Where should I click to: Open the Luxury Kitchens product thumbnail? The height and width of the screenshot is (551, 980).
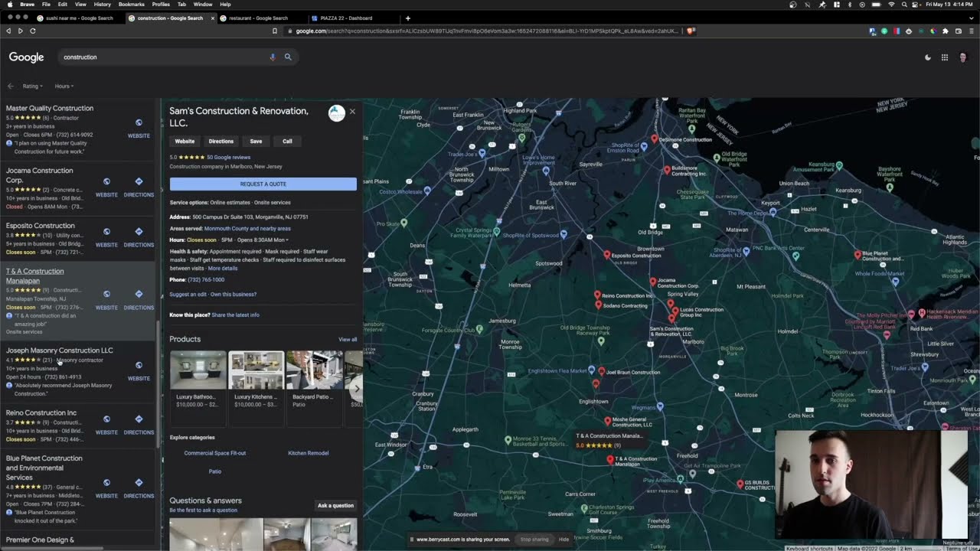256,370
